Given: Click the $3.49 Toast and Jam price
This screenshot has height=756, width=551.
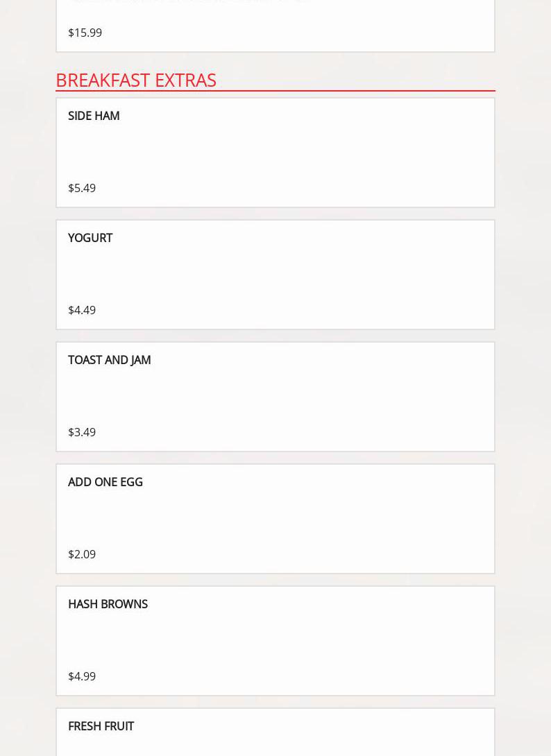Looking at the screenshot, I should (82, 432).
